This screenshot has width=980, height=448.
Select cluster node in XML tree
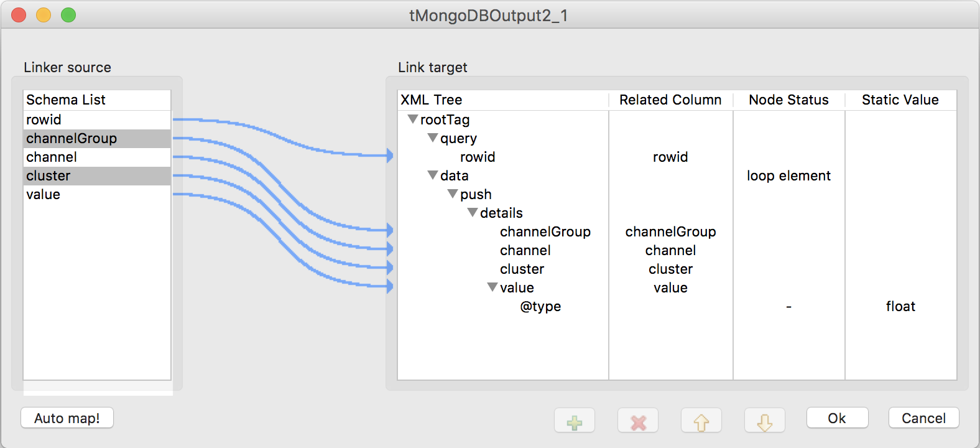[522, 269]
